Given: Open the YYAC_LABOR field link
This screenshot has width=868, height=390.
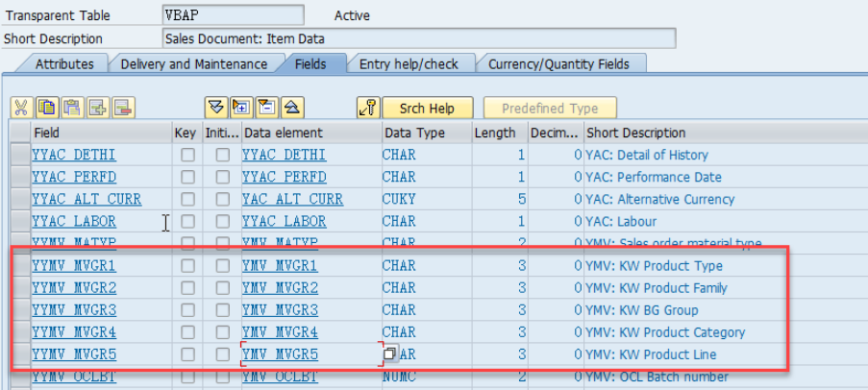Looking at the screenshot, I should click(x=74, y=221).
